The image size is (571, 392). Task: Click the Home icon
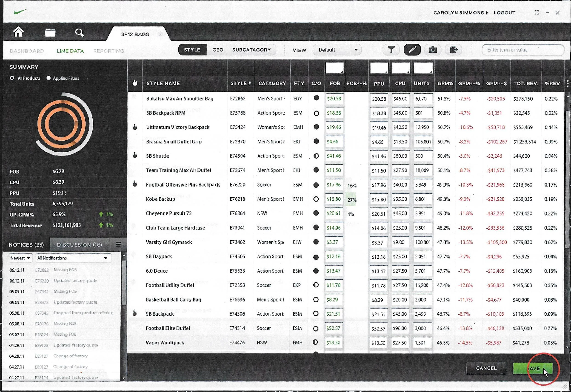click(18, 32)
